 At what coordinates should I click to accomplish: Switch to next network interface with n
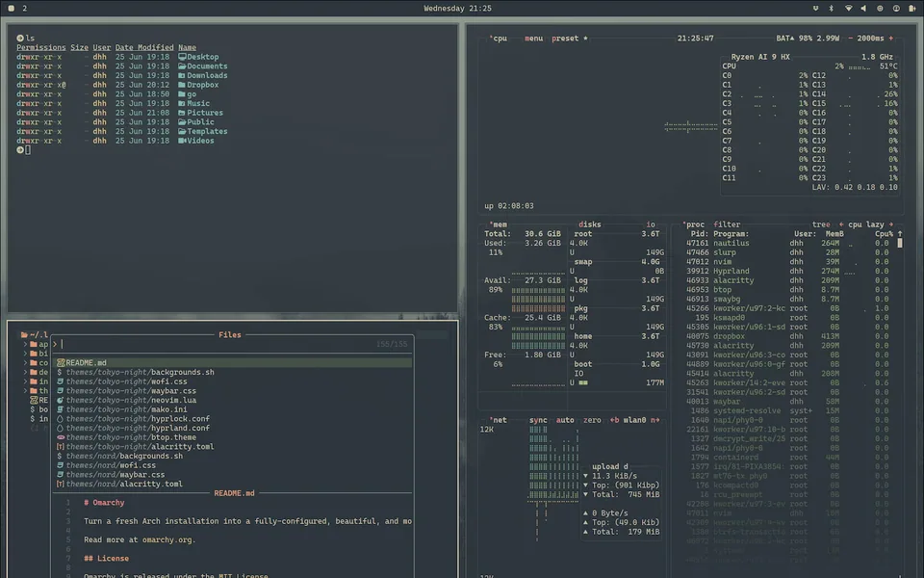click(x=654, y=420)
